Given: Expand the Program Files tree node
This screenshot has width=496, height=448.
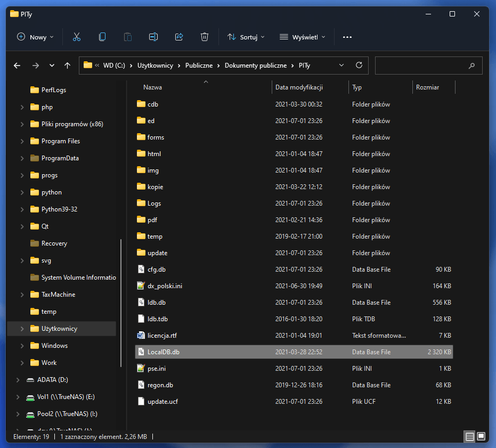Looking at the screenshot, I should pyautogui.click(x=22, y=141).
